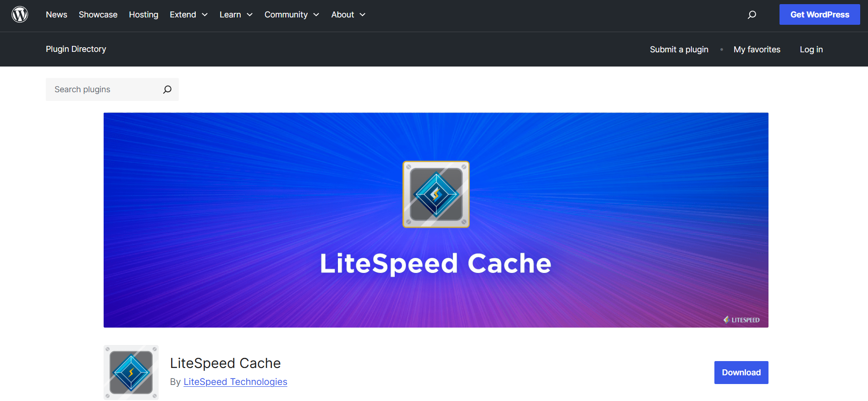868x401 pixels.
Task: Click the Get WordPress button
Action: click(x=820, y=15)
